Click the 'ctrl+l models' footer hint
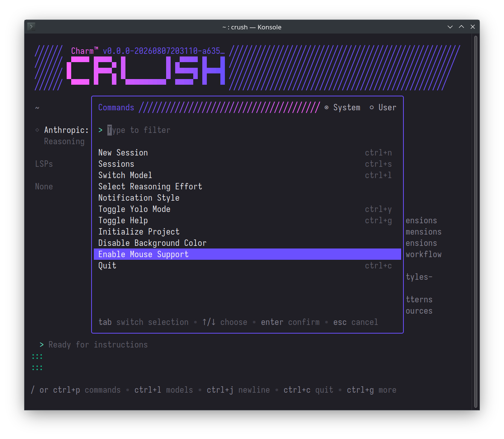504x439 pixels. point(163,390)
